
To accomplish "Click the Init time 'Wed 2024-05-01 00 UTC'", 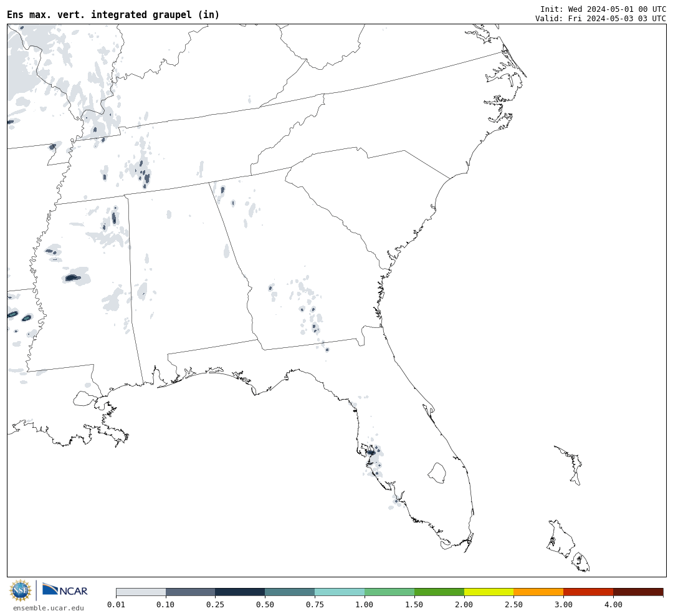I will click(x=617, y=9).
